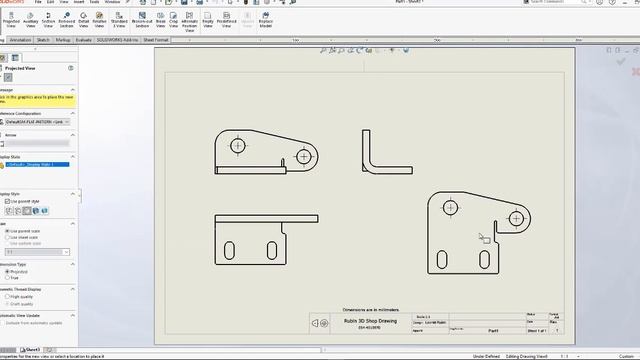Insert a Predefined View

227,20
